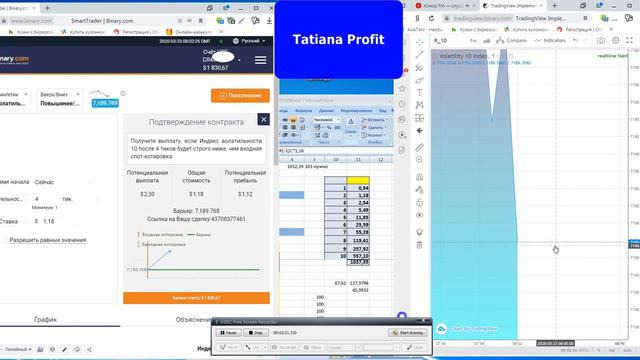Click the yellow header cell in Excel
Screen dimensions: 640x360
[358, 180]
